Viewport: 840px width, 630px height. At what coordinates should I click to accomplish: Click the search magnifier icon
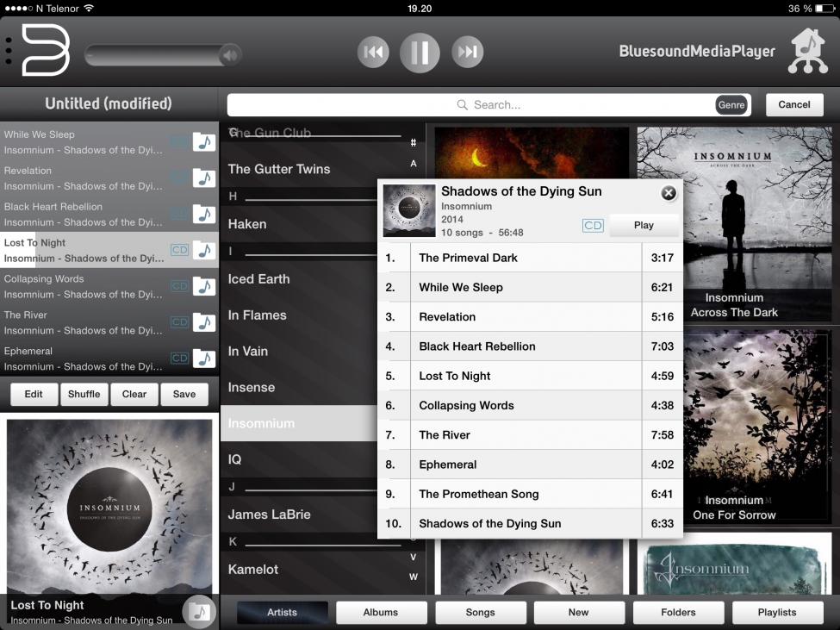(x=462, y=104)
